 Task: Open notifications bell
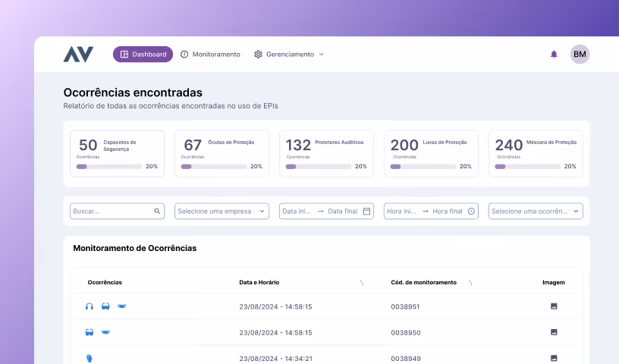(554, 54)
